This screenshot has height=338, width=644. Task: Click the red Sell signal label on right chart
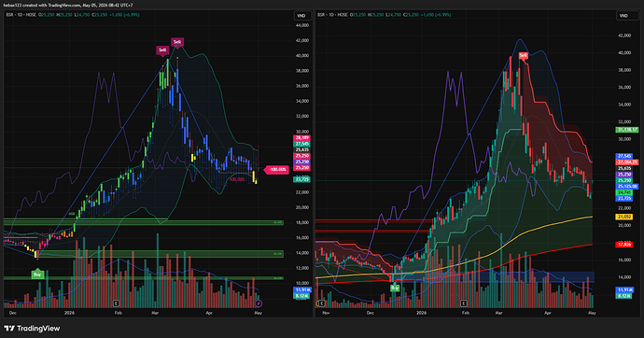tap(523, 55)
